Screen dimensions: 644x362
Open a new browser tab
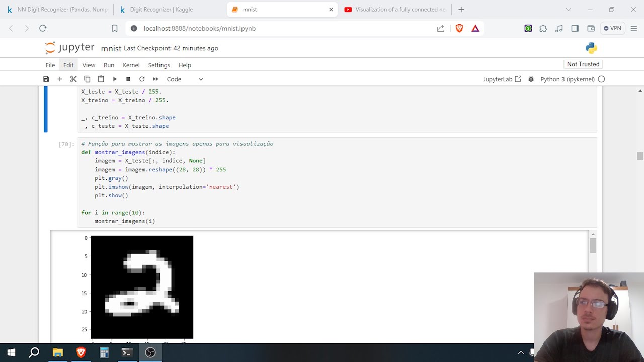point(461,9)
